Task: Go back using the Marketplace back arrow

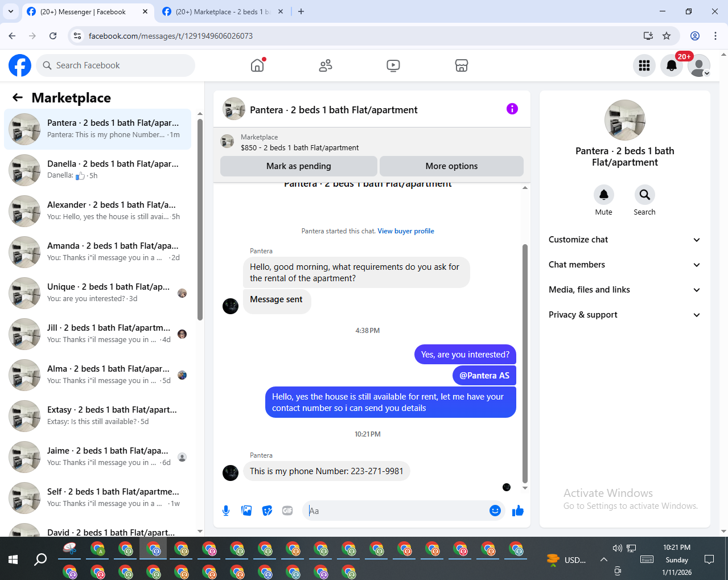Action: tap(18, 97)
